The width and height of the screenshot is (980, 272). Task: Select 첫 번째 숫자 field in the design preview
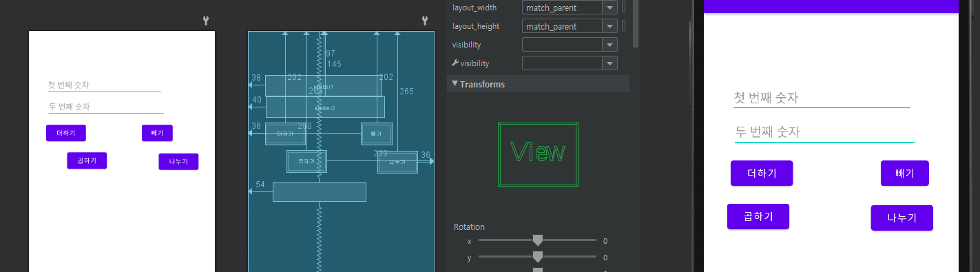pyautogui.click(x=104, y=85)
